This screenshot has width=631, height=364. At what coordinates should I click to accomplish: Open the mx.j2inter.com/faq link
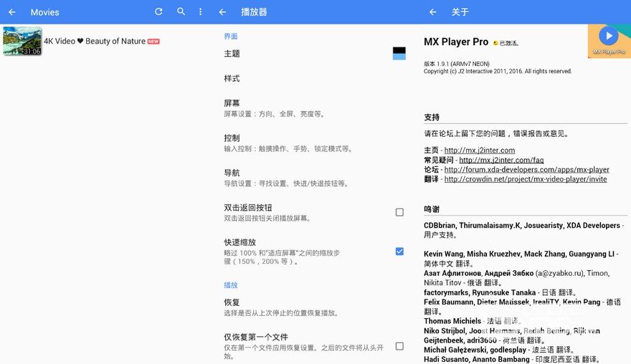501,160
